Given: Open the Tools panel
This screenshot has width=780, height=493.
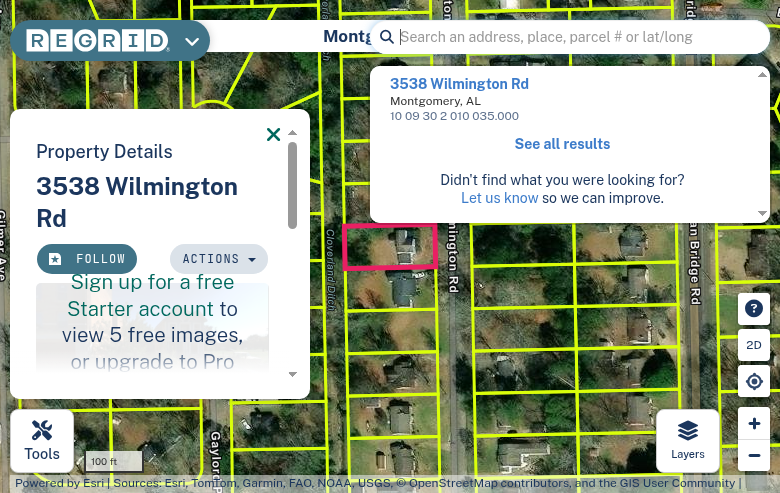Looking at the screenshot, I should pos(42,441).
